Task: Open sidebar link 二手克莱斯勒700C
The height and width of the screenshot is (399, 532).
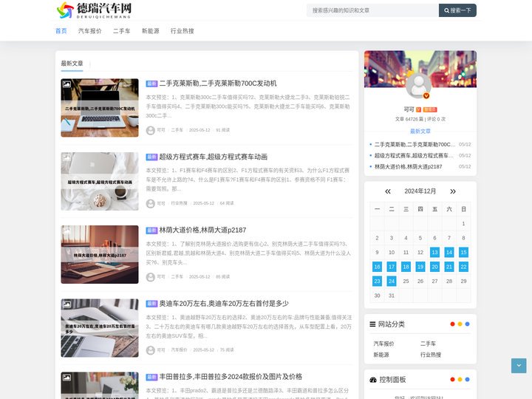Action: [x=415, y=145]
